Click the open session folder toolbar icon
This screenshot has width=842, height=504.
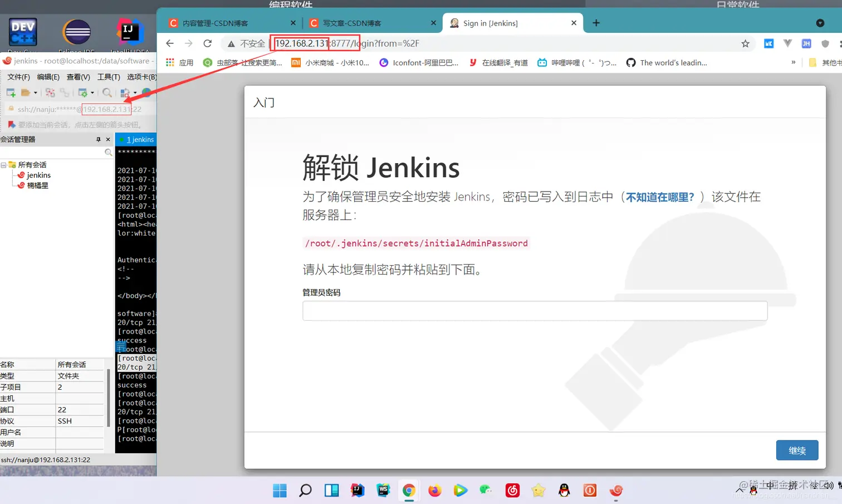tap(26, 92)
